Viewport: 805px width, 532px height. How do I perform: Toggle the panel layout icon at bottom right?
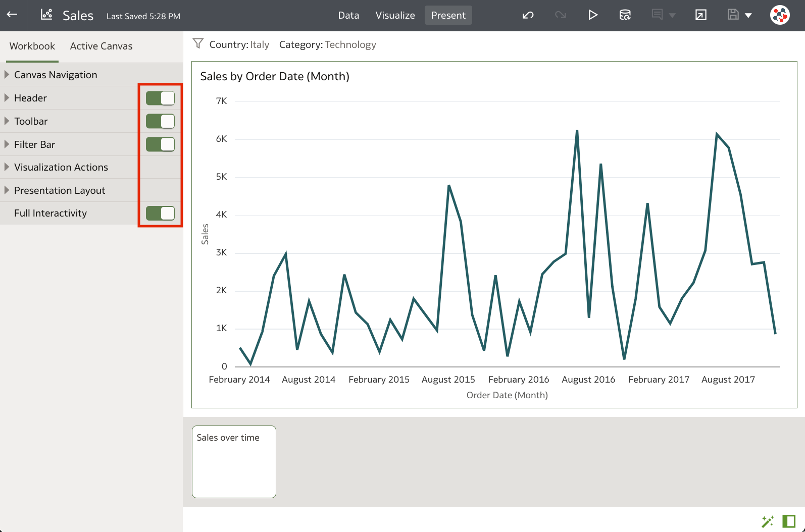(x=789, y=521)
